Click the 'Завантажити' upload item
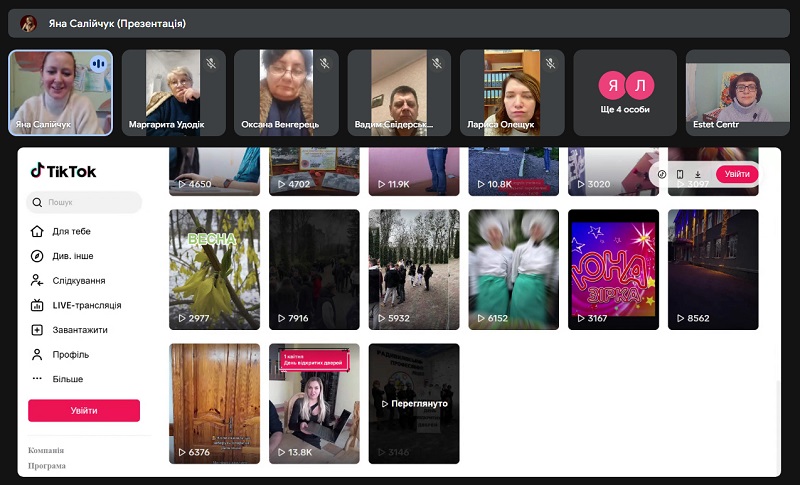This screenshot has height=485, width=800. tap(79, 330)
